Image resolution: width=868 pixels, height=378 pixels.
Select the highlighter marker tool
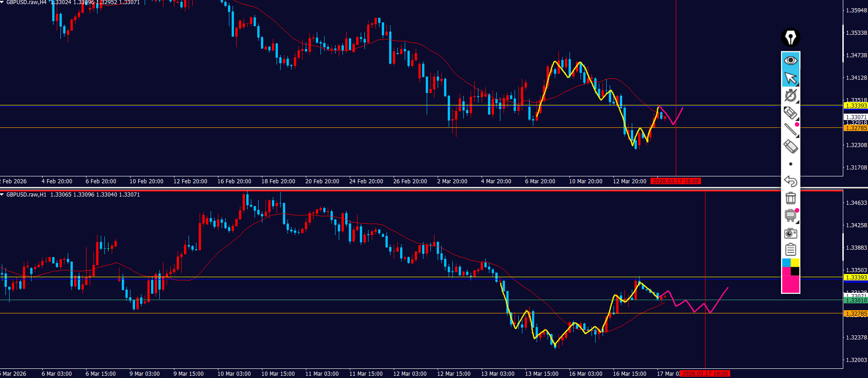click(790, 113)
